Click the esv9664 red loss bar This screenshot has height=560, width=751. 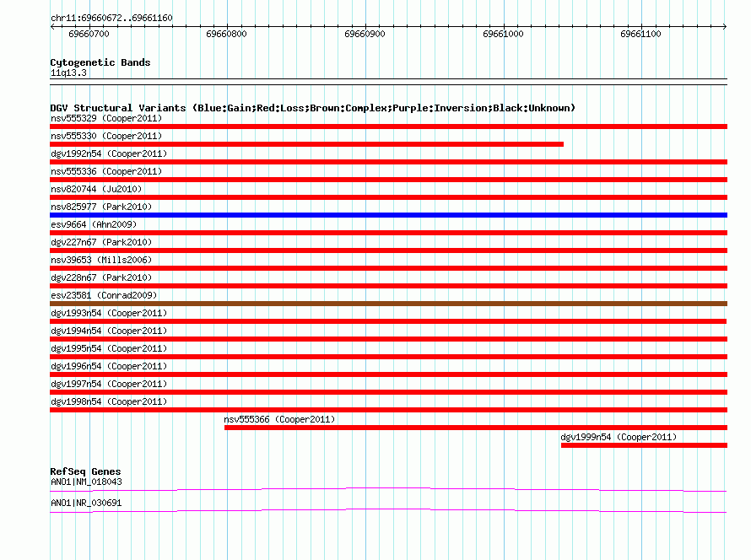point(388,233)
